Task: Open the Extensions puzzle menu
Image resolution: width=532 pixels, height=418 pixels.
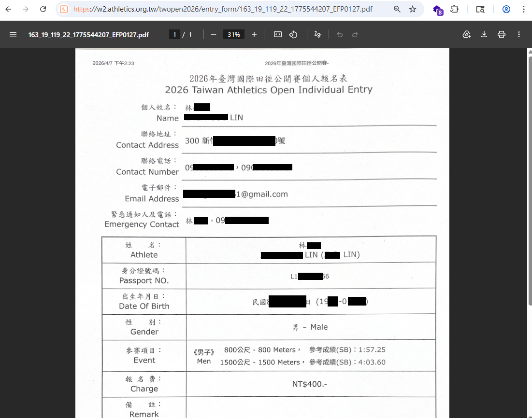Action: (454, 9)
